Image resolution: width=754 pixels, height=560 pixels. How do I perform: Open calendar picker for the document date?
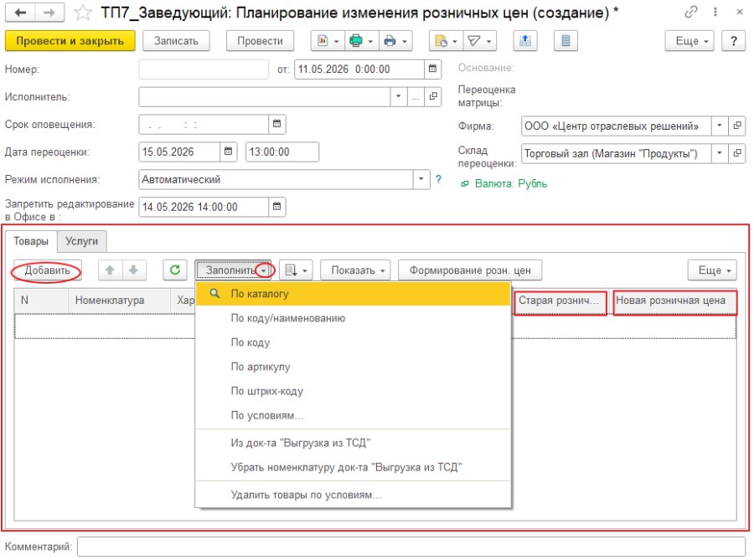click(432, 69)
